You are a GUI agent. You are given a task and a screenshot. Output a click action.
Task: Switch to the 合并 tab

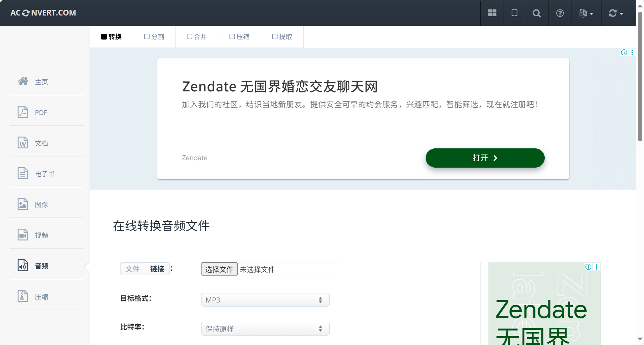[197, 37]
